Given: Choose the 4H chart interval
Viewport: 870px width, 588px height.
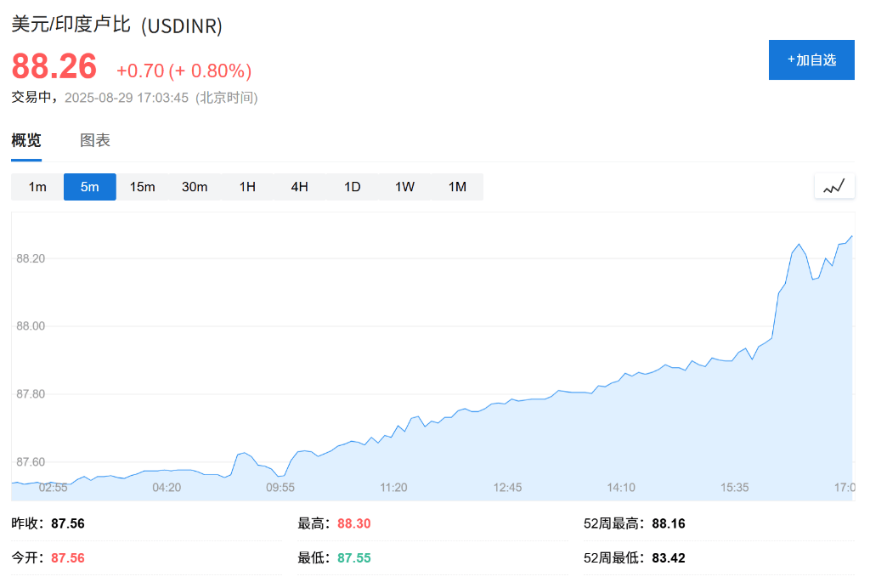Looking at the screenshot, I should click(299, 186).
